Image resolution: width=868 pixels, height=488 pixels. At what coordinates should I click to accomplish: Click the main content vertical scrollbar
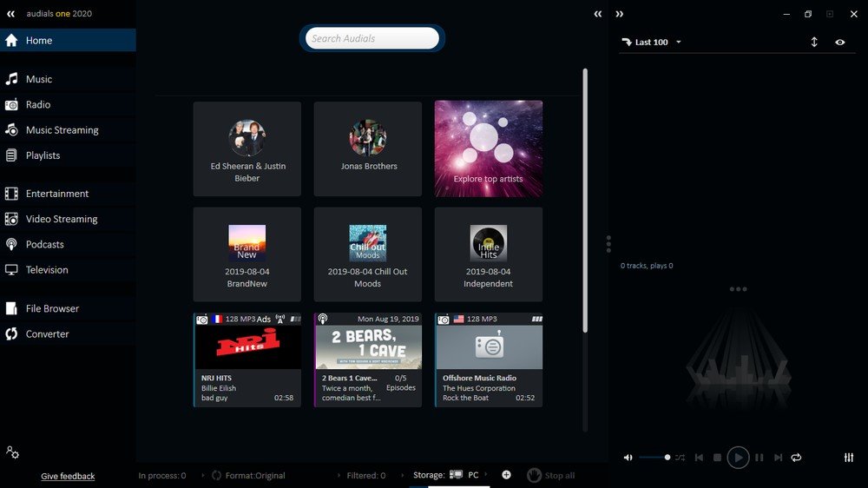[x=584, y=201]
